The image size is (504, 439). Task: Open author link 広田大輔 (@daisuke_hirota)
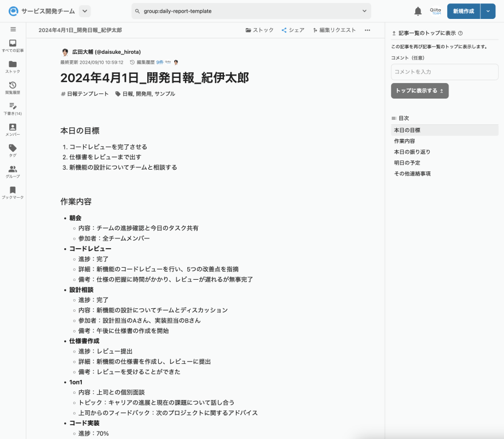107,52
